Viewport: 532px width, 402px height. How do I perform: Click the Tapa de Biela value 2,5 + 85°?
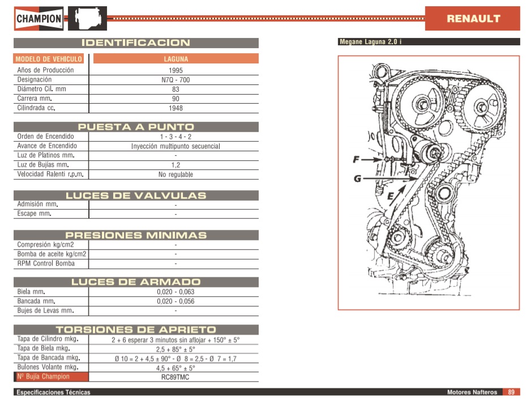[175, 349]
